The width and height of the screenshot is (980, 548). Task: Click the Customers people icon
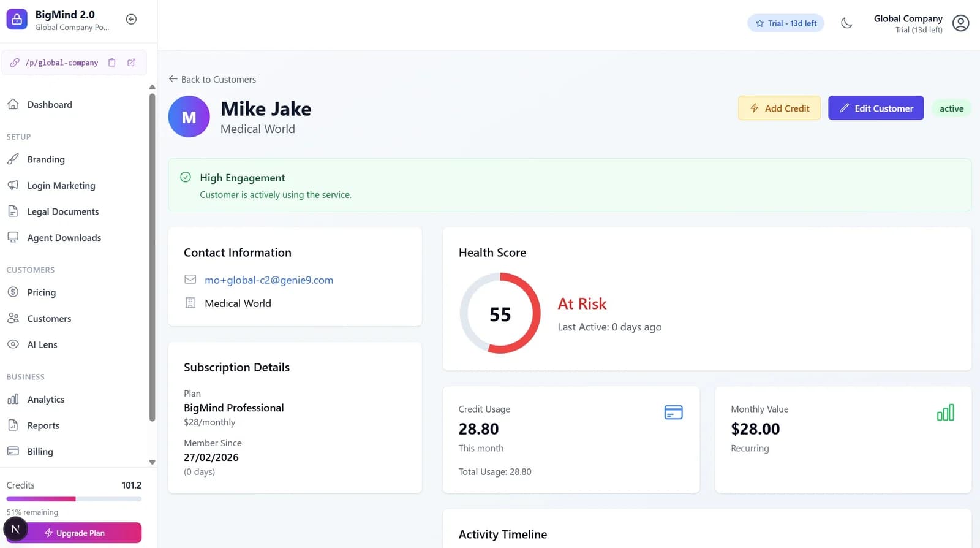tap(13, 318)
